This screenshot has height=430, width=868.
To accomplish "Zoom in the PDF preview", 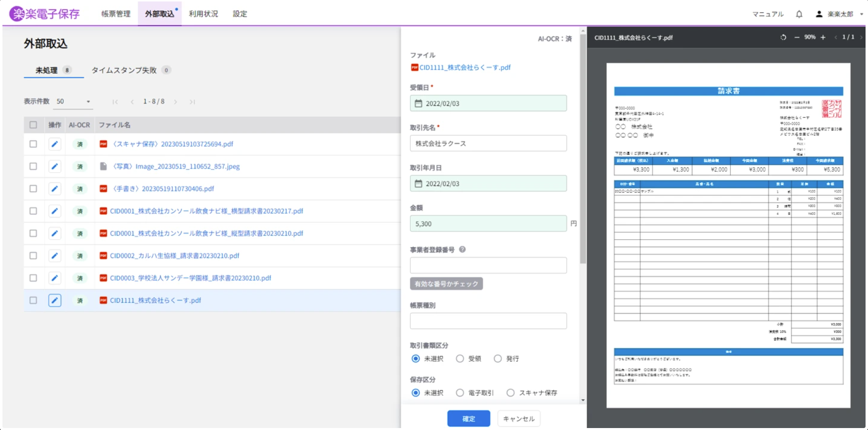I will coord(823,37).
